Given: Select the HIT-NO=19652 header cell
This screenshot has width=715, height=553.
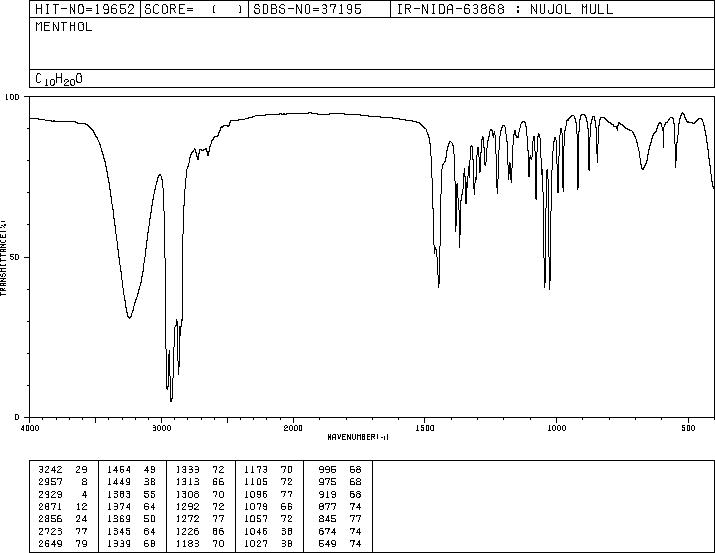Looking at the screenshot, I should [85, 9].
